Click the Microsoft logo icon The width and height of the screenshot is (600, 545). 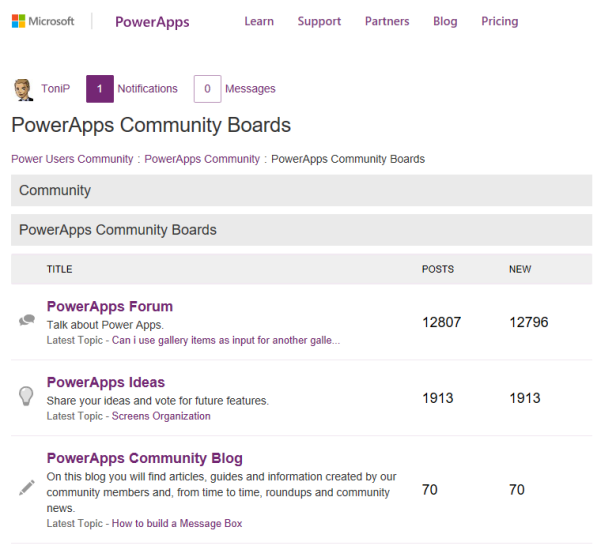(x=19, y=21)
